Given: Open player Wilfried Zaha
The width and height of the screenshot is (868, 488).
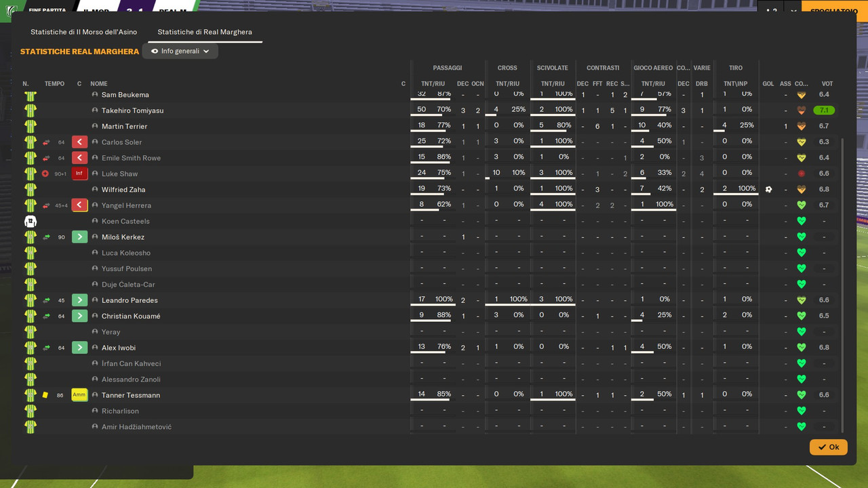Looking at the screenshot, I should (x=123, y=190).
